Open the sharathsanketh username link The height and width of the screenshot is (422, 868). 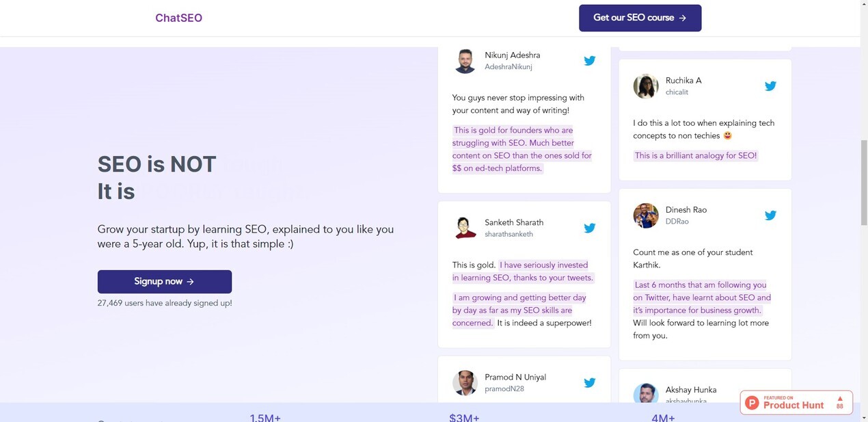tap(508, 235)
